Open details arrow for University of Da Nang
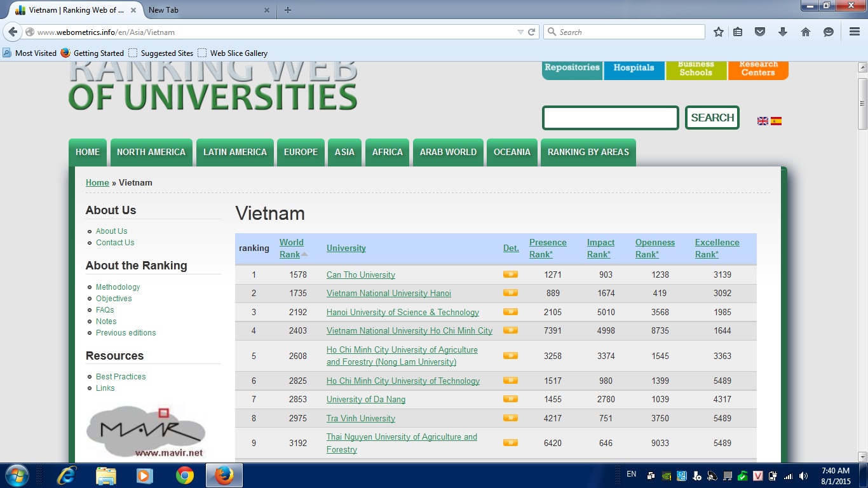Screen dimensions: 868x488 click(510, 399)
